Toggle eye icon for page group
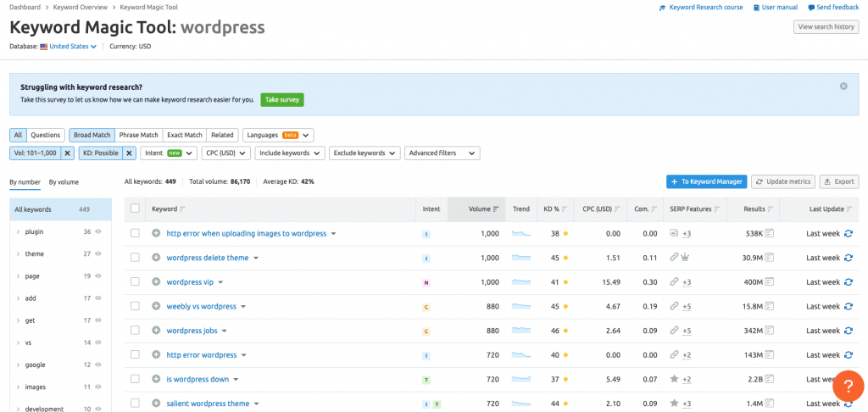Viewport: 868px width, 412px height. click(98, 276)
